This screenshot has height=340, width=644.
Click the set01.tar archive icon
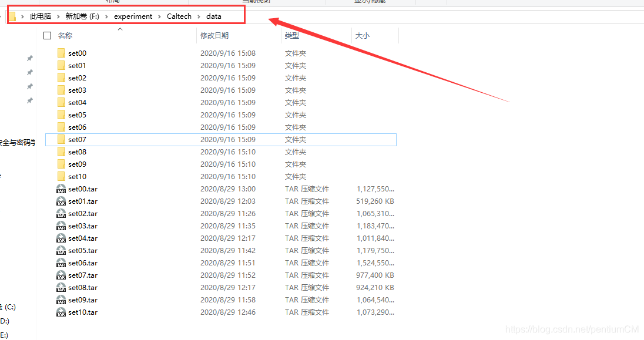(61, 201)
